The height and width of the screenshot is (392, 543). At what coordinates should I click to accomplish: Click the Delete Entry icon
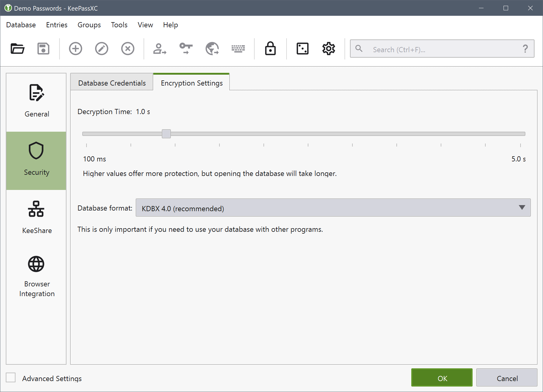point(128,49)
